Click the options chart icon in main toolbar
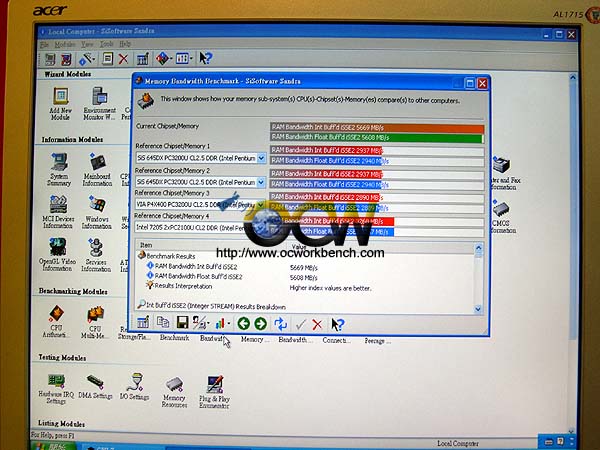Viewport: 600px width, 450px height. click(142, 59)
